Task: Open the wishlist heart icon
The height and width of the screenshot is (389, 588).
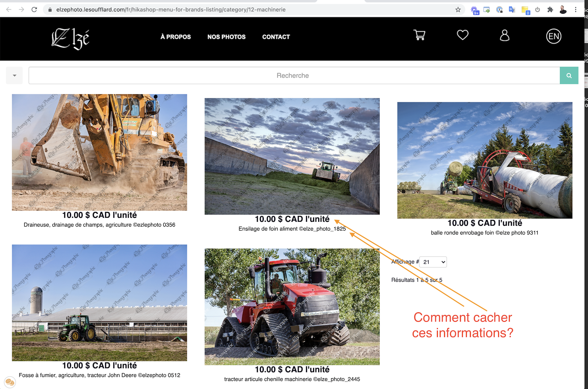Action: pos(462,35)
